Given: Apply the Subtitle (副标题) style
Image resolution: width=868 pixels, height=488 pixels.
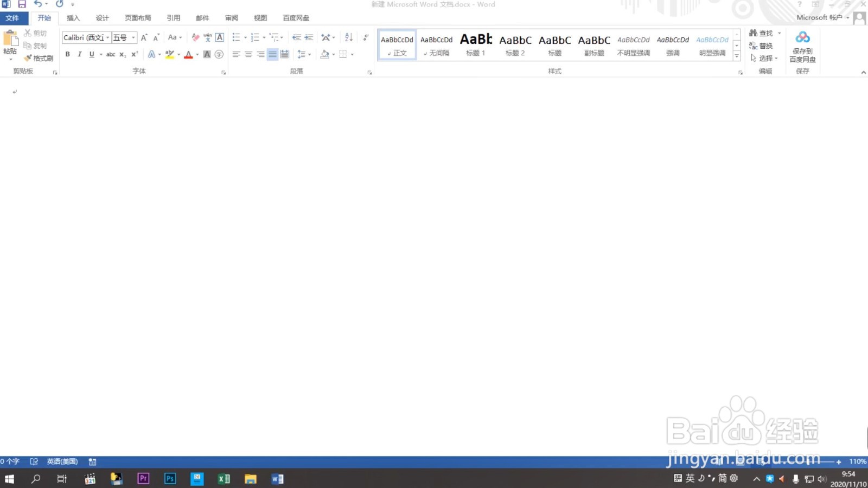Looking at the screenshot, I should click(x=594, y=44).
